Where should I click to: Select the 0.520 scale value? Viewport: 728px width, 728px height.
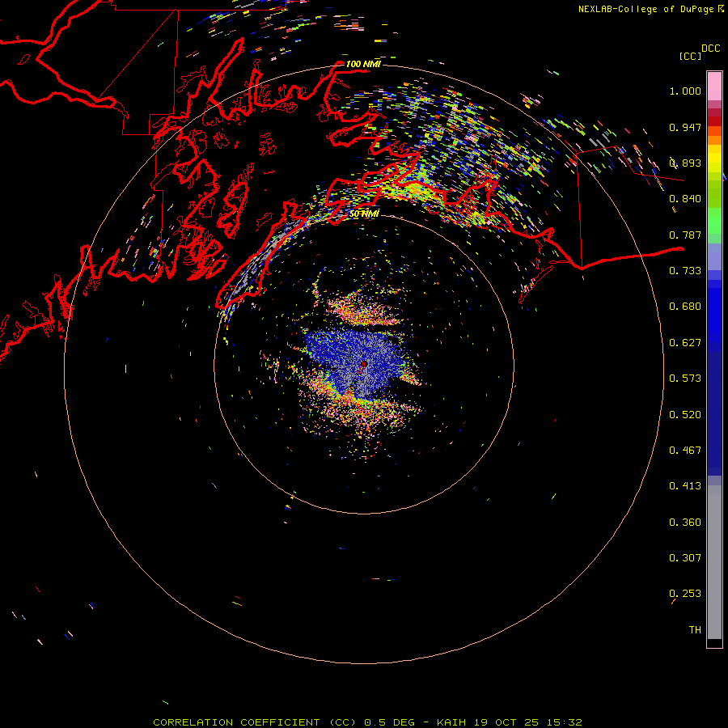point(685,415)
